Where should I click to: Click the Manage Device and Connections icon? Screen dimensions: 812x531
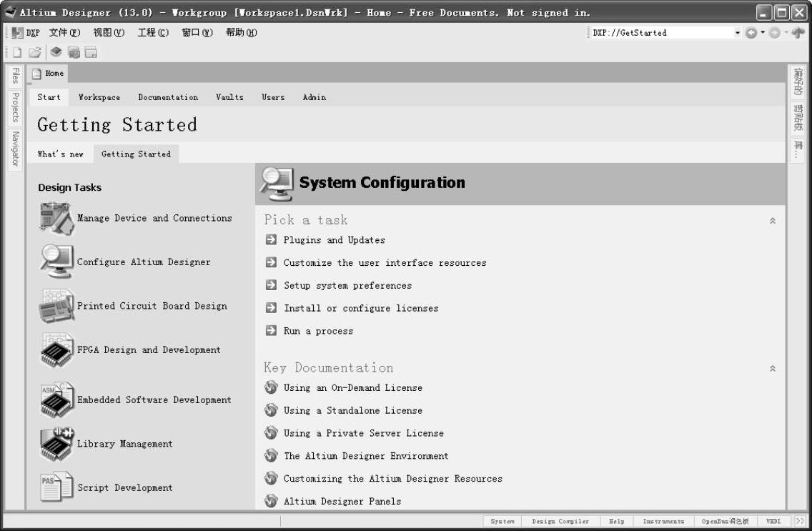click(56, 218)
